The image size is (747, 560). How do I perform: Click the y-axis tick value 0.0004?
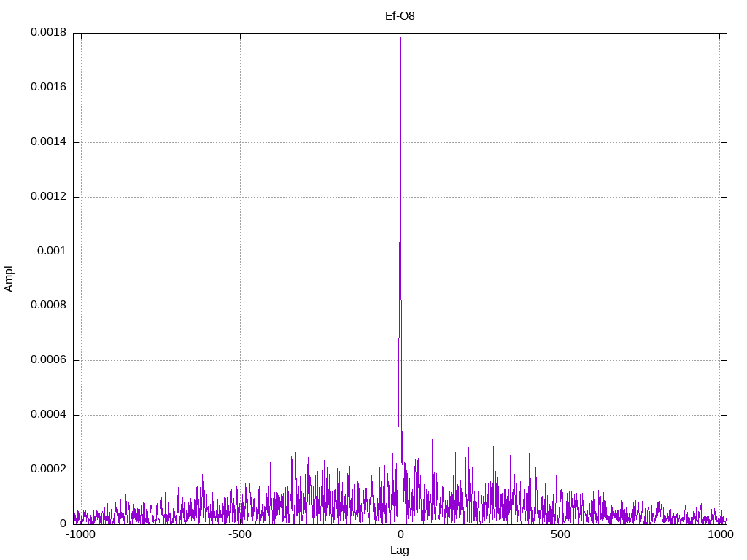(49, 415)
